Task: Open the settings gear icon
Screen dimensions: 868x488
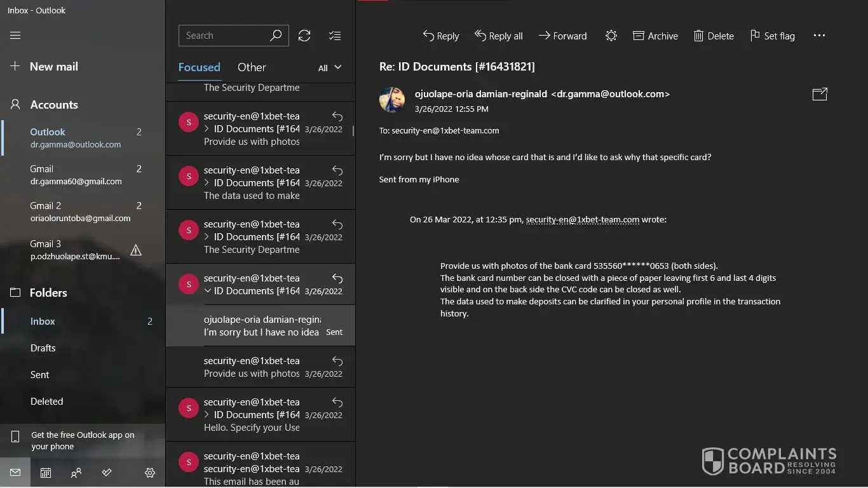Action: [x=150, y=473]
